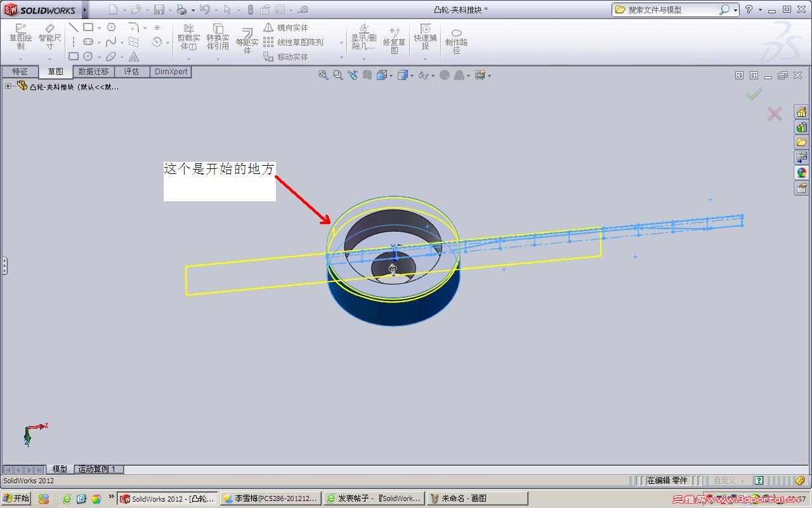The height and width of the screenshot is (508, 812).
Task: Switch to the 评估 (Evaluate) tab
Action: [x=131, y=72]
